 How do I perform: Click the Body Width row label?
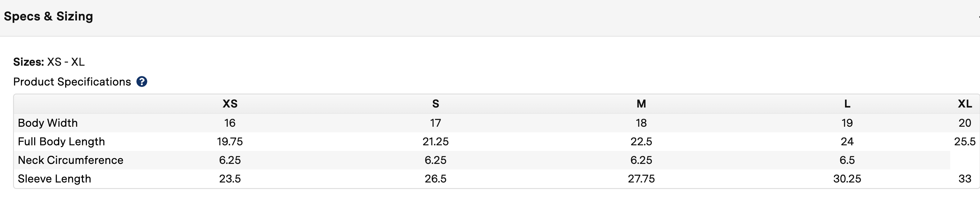click(47, 123)
